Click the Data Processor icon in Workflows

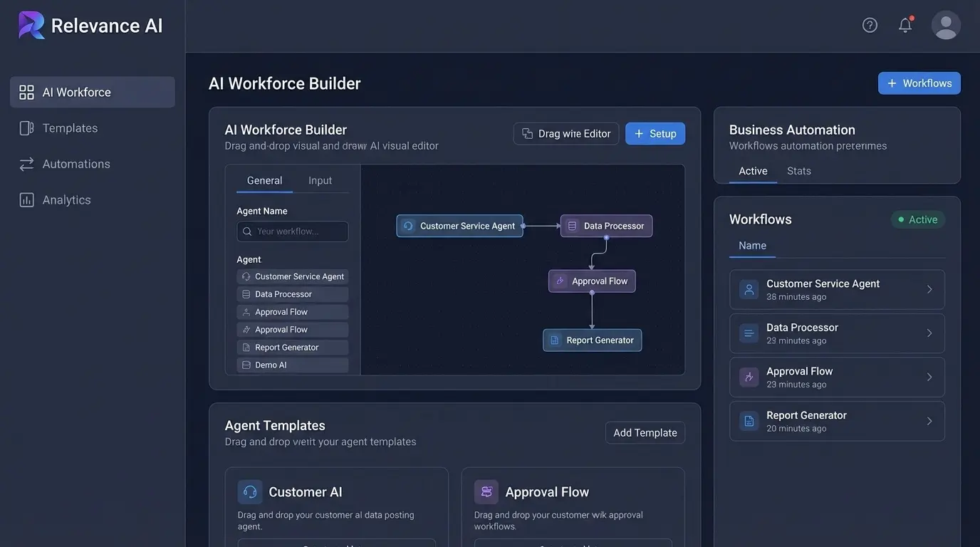[749, 333]
